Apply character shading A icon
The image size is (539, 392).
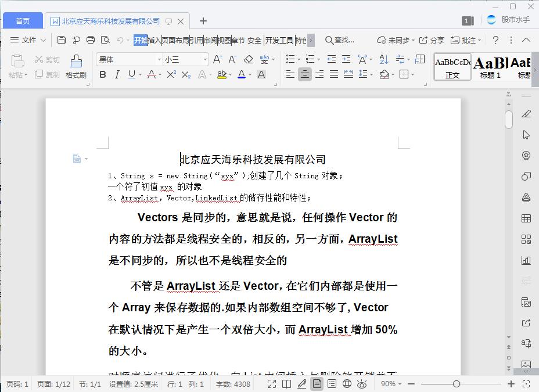pyautogui.click(x=261, y=74)
